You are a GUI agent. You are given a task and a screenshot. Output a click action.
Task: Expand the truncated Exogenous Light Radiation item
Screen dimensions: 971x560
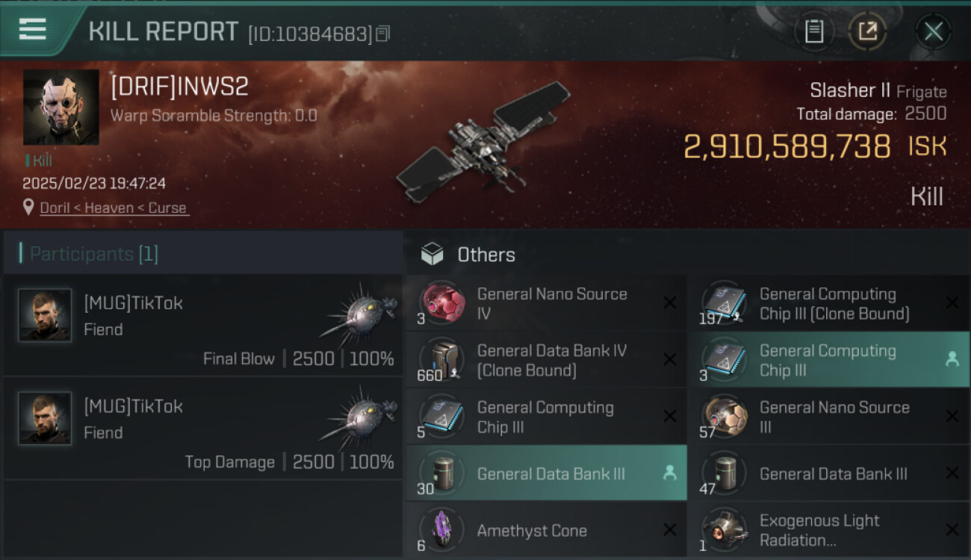[x=819, y=530]
